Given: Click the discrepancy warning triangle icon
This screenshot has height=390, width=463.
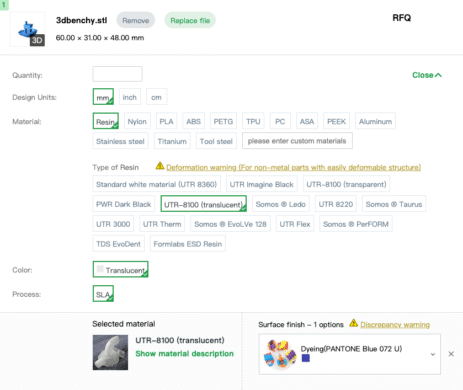Looking at the screenshot, I should [354, 323].
